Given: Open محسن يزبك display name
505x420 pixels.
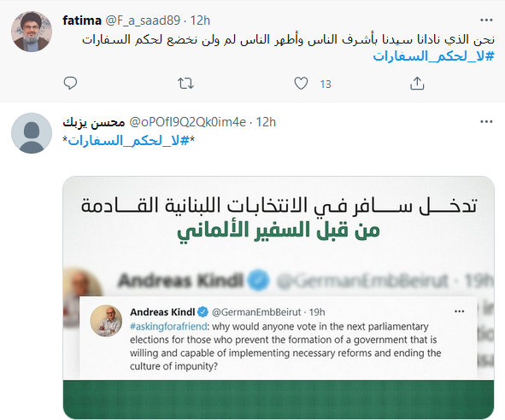Looking at the screenshot, I should pyautogui.click(x=94, y=122).
